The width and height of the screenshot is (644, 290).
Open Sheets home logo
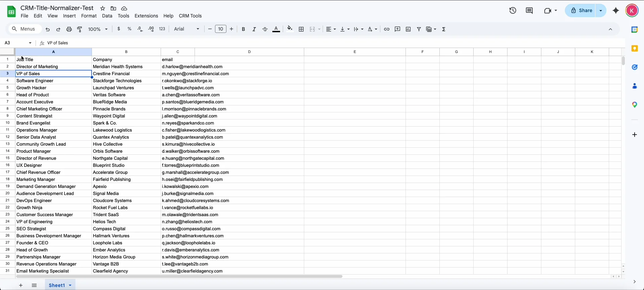pyautogui.click(x=11, y=12)
